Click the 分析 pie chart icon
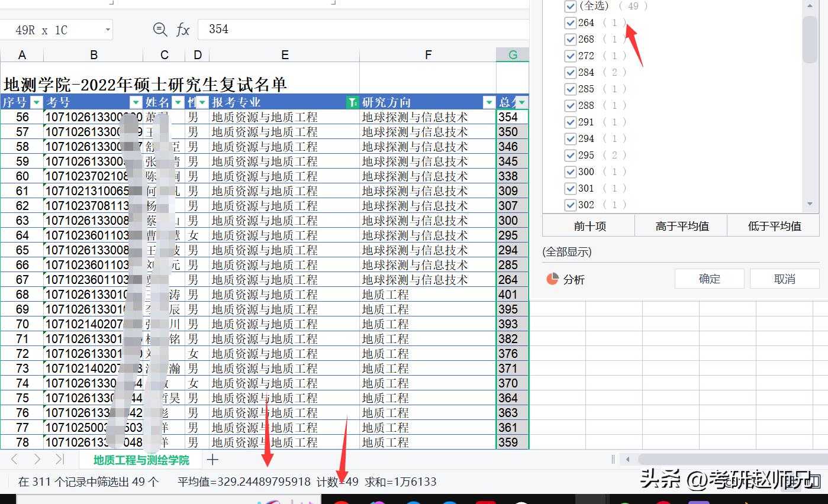 [552, 279]
